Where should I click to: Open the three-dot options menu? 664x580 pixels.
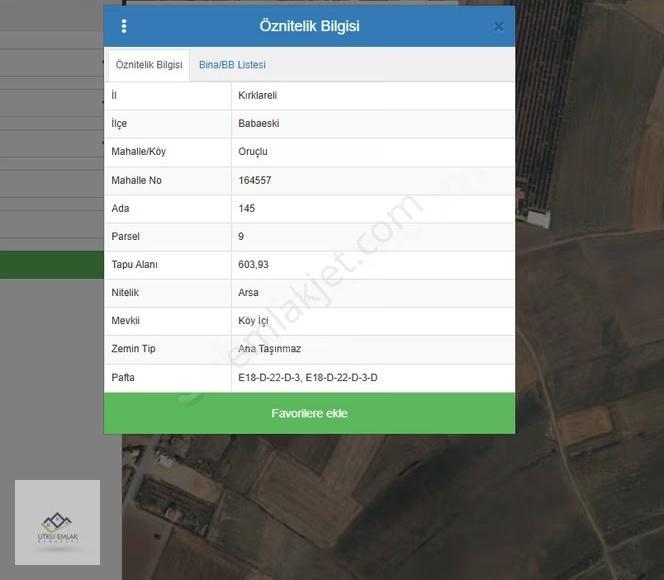(124, 26)
